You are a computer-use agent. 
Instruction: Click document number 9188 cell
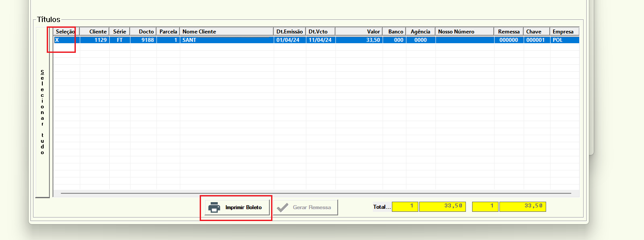click(143, 40)
